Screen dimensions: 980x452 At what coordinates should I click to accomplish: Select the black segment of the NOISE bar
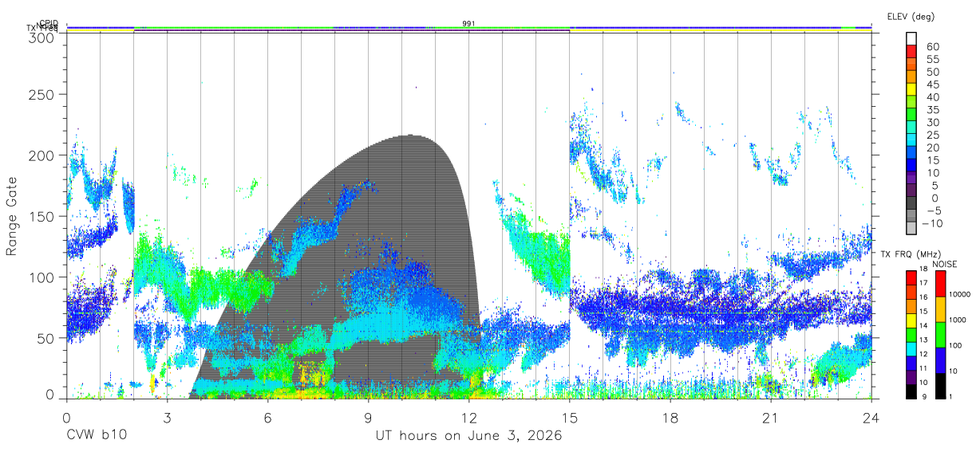(940, 386)
